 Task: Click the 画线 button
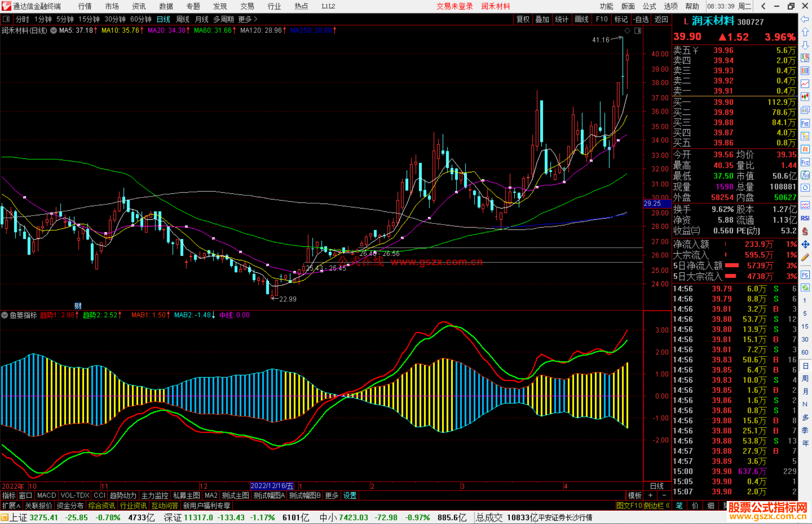581,19
